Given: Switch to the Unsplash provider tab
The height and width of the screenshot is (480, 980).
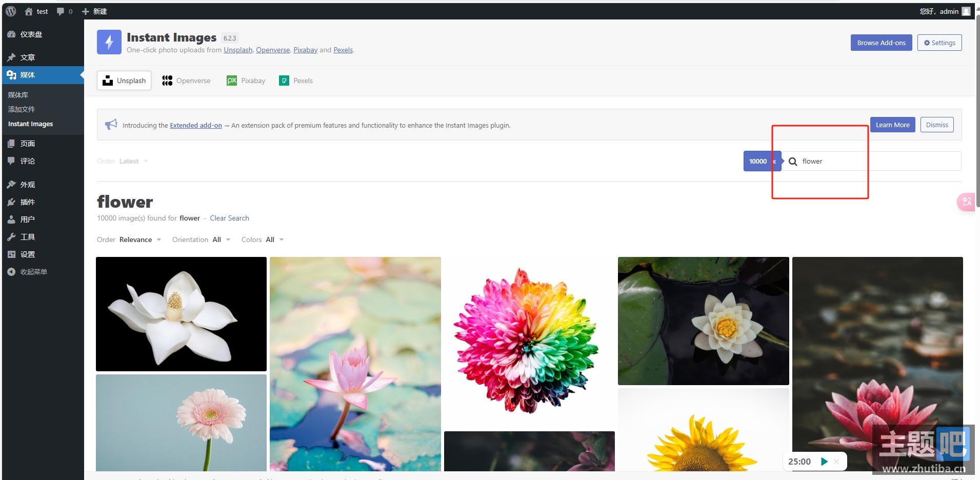Looking at the screenshot, I should click(124, 81).
